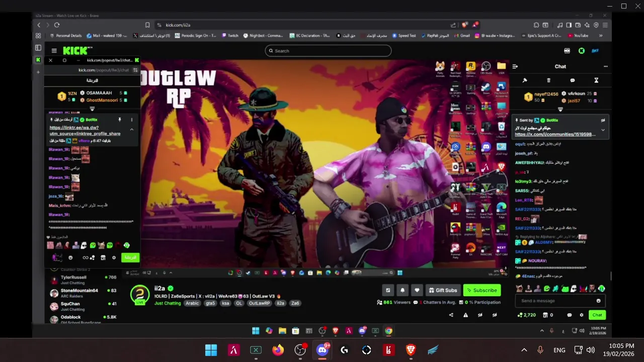Image resolution: width=644 pixels, height=362 pixels.
Task: Toggle the pin icon on popout pinned message
Action: pos(120,120)
